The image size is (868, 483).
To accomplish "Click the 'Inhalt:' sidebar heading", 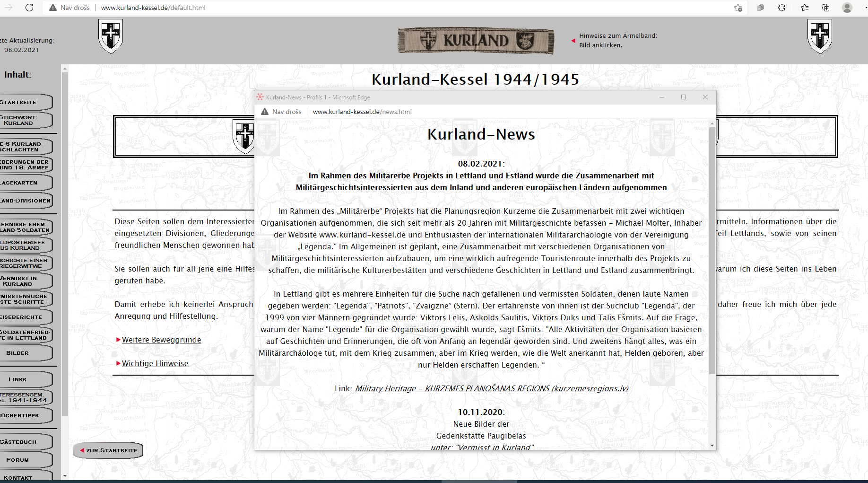I will pos(17,74).
